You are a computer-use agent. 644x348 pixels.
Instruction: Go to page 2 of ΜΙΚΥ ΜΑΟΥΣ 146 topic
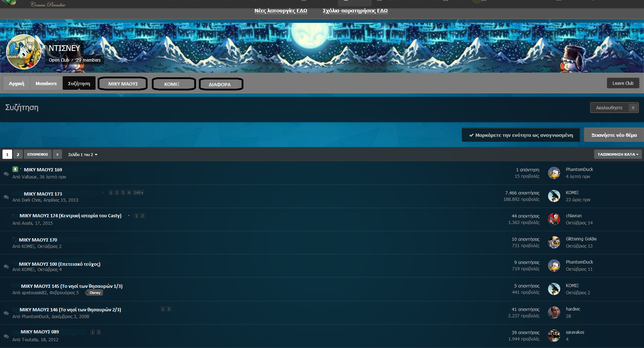pyautogui.click(x=169, y=309)
